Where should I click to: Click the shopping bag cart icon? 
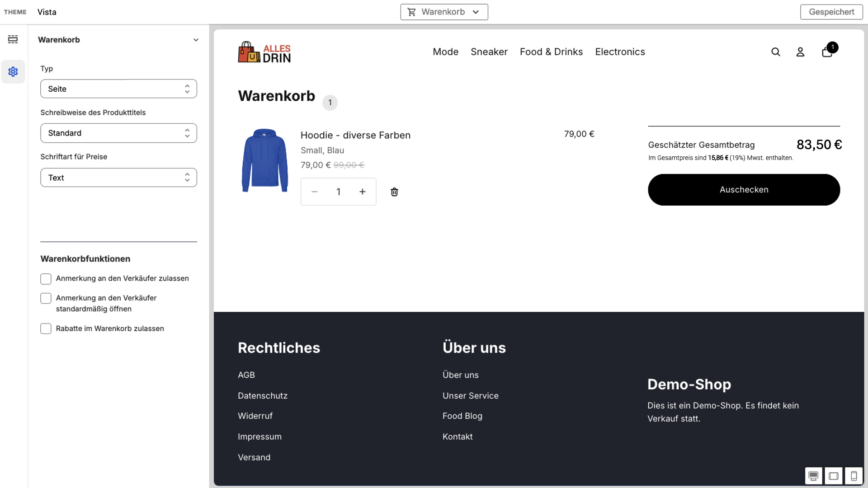(x=827, y=52)
